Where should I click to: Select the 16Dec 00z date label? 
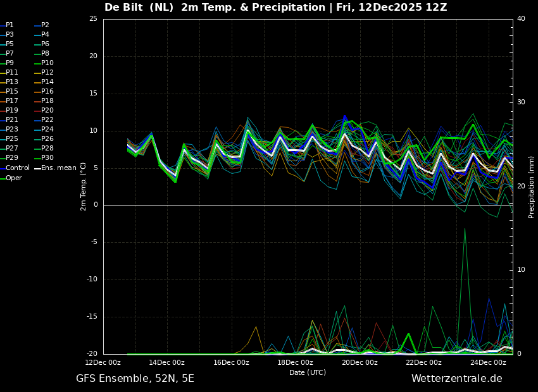(x=232, y=362)
